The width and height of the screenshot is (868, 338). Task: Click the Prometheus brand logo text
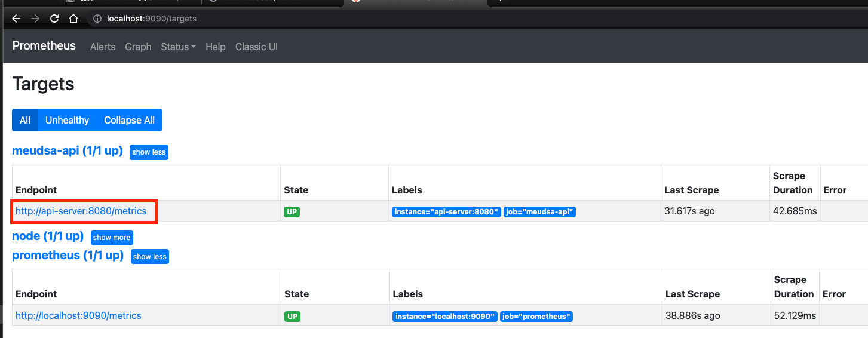[44, 46]
